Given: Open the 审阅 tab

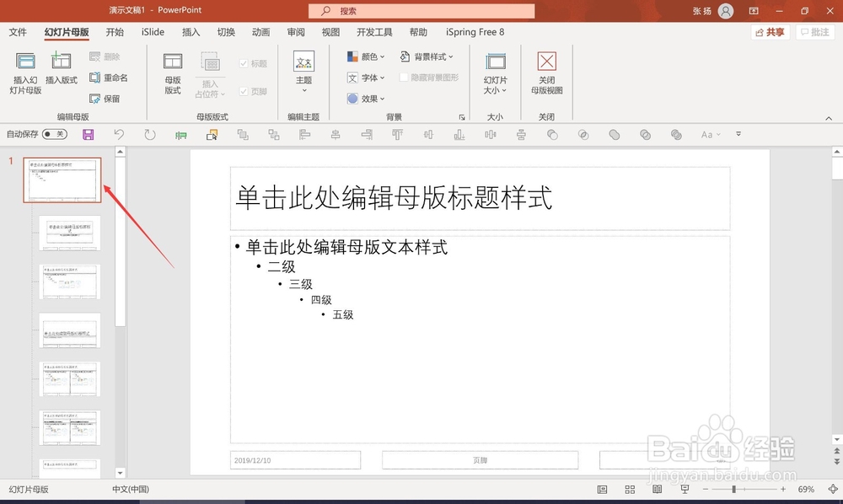Looking at the screenshot, I should click(296, 32).
